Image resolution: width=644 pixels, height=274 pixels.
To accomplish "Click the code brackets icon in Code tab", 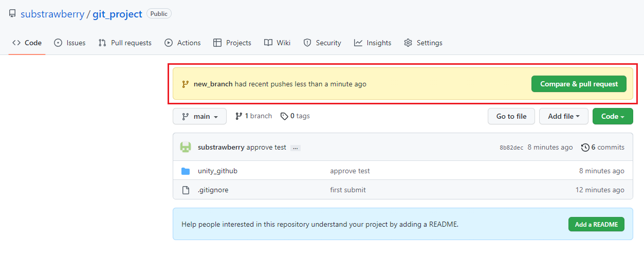I will point(16,43).
